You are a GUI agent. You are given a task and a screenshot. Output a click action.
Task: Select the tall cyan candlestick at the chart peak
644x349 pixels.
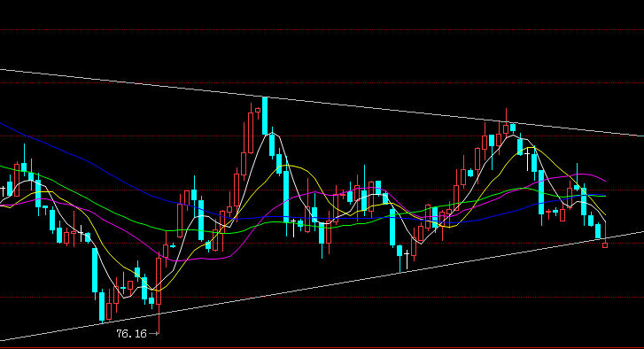tap(265, 116)
